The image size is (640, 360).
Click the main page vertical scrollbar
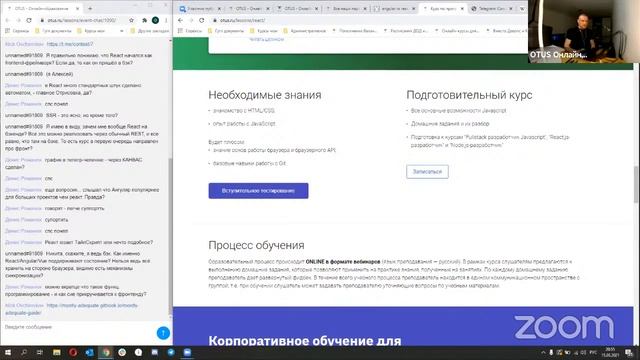coord(636,184)
